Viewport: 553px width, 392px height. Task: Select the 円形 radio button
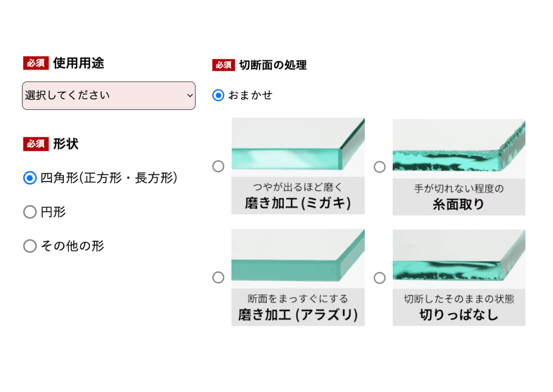coord(30,212)
